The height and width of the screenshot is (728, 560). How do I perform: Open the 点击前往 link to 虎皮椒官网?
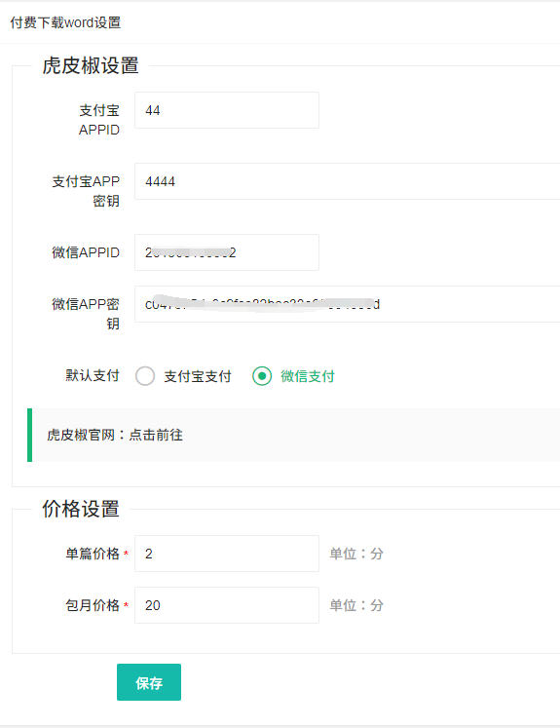pyautogui.click(x=156, y=435)
